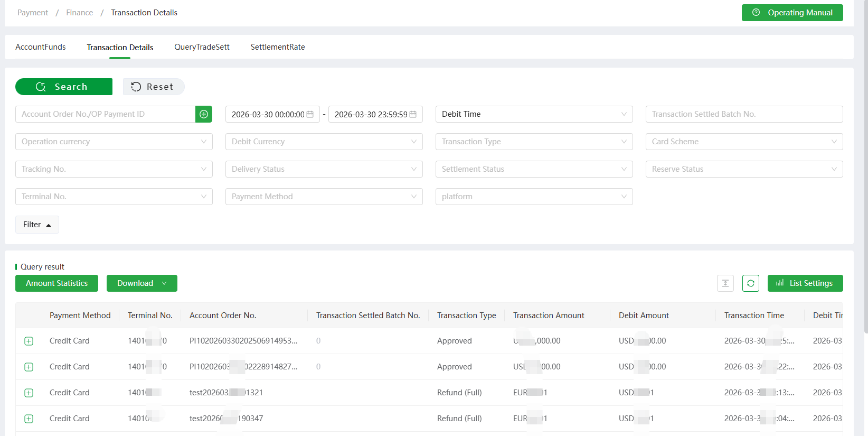Viewport: 868px width, 436px height.
Task: Switch to QueryTradeSett tab
Action: tap(202, 47)
